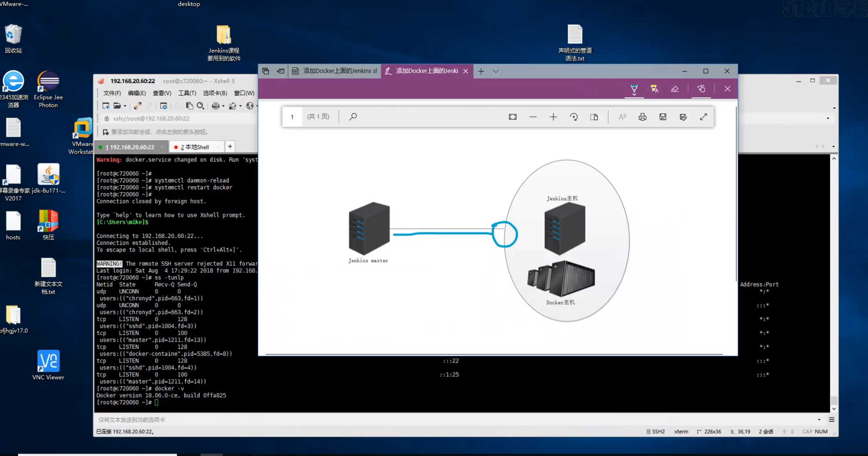Select the ballpoint pen annotation tool
Viewport: 868px width, 456px height.
pos(634,89)
